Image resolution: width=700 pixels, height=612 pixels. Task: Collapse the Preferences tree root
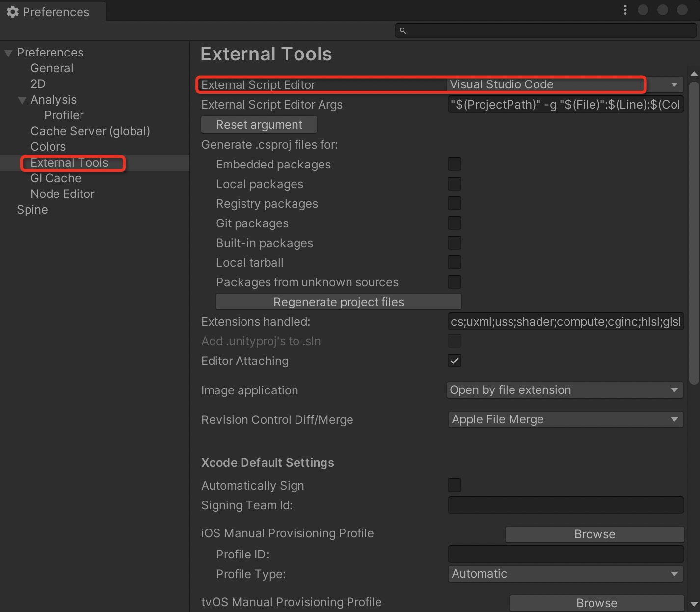tap(8, 53)
